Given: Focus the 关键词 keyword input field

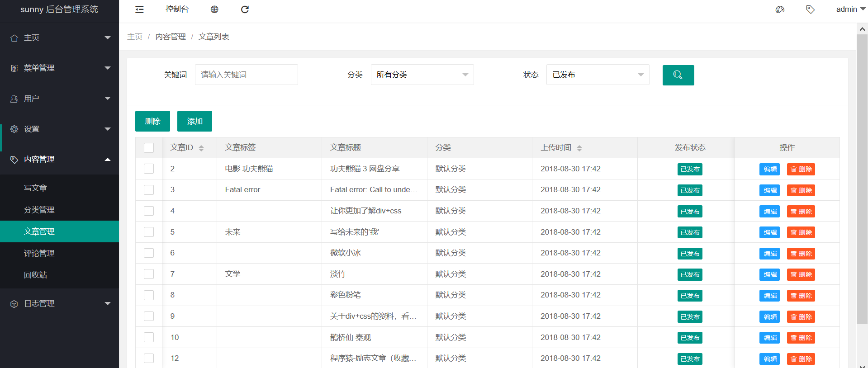Looking at the screenshot, I should pyautogui.click(x=246, y=75).
